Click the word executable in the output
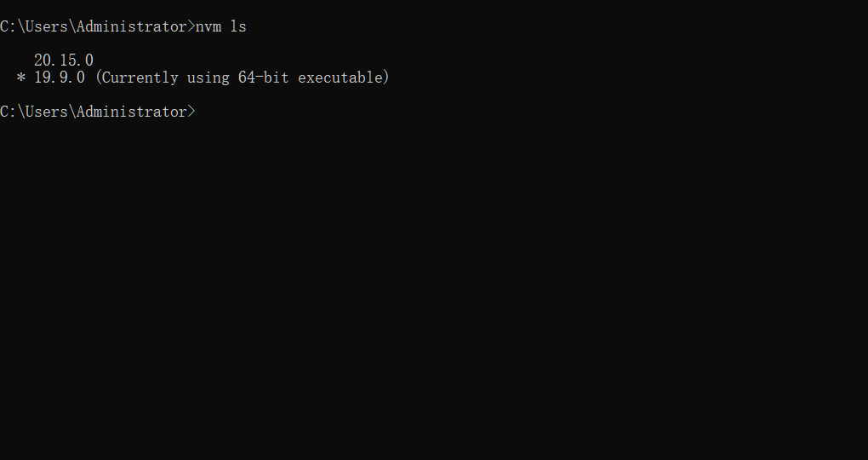 pyautogui.click(x=340, y=78)
